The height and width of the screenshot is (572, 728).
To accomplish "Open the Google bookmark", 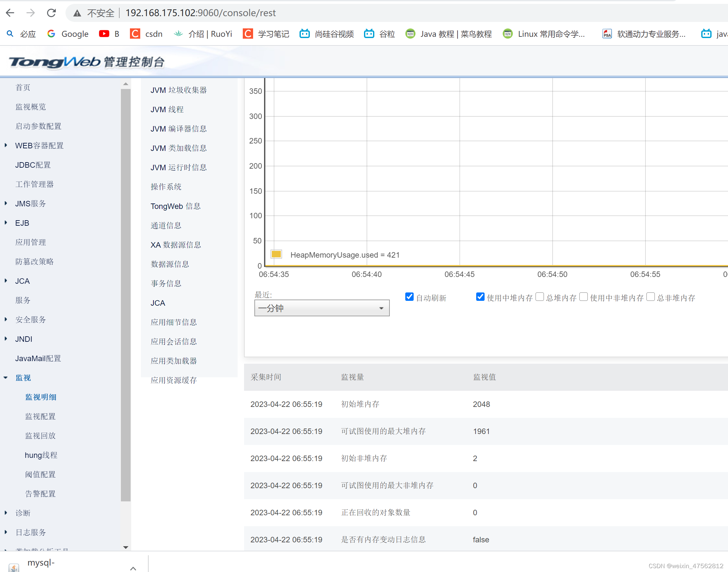I will click(x=68, y=34).
